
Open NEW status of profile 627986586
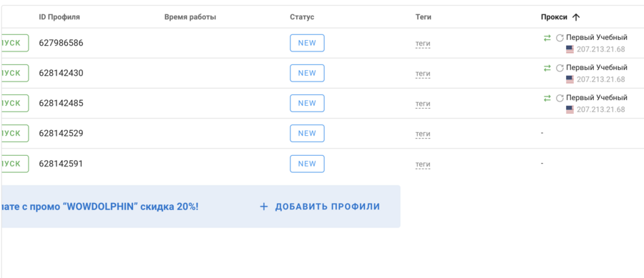click(x=307, y=43)
